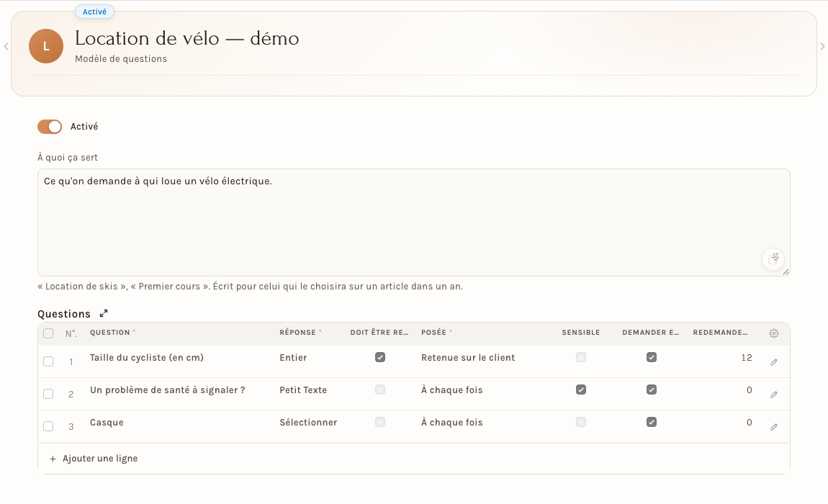Go to previous record with left chevron

click(x=6, y=47)
